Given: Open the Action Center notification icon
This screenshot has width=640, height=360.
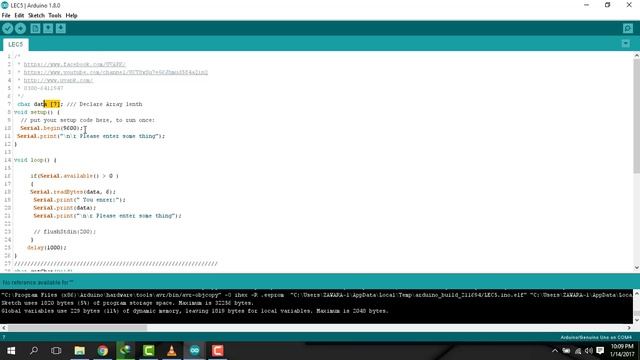Looking at the screenshot, I should [600, 351].
